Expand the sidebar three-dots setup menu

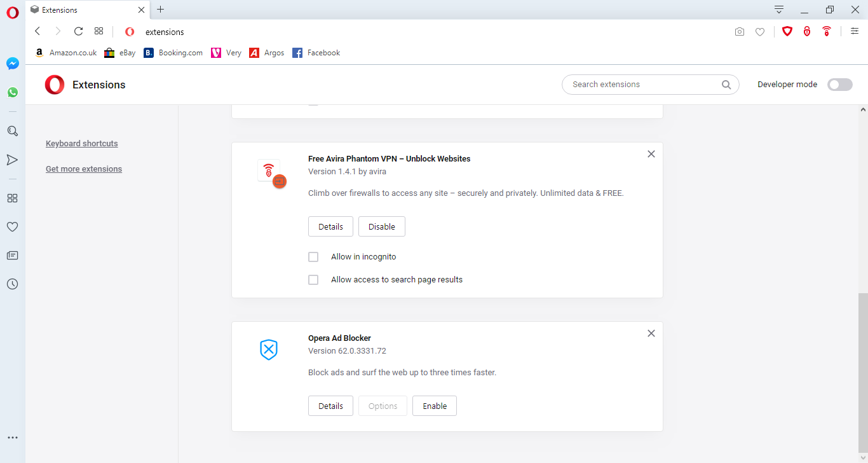click(x=12, y=438)
